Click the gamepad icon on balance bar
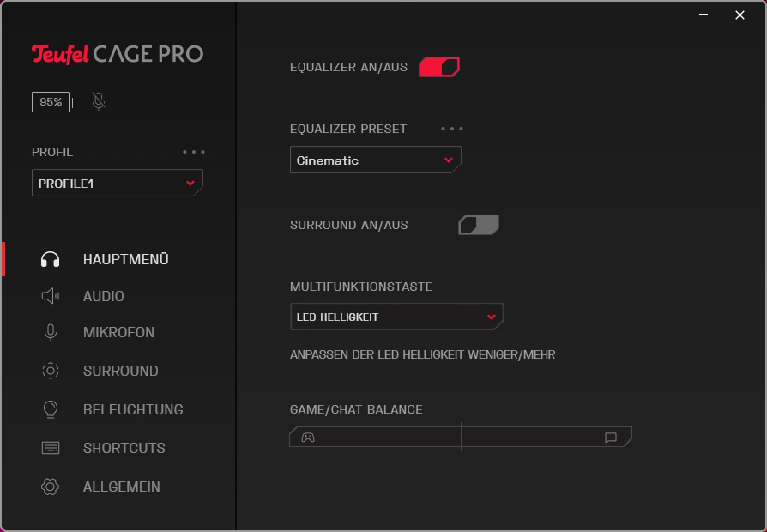This screenshot has width=767, height=532. pyautogui.click(x=307, y=438)
